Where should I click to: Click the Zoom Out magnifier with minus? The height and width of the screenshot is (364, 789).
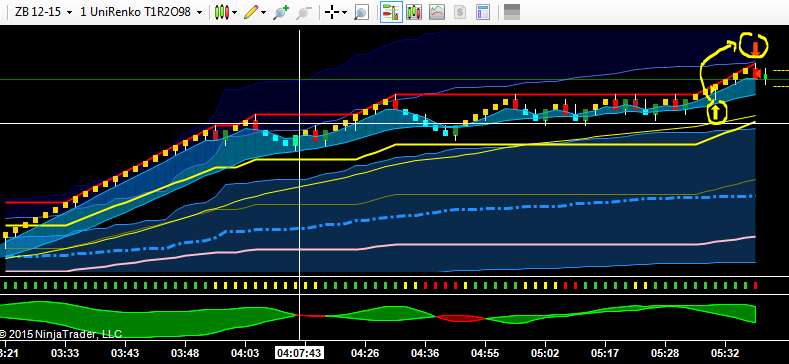click(304, 12)
